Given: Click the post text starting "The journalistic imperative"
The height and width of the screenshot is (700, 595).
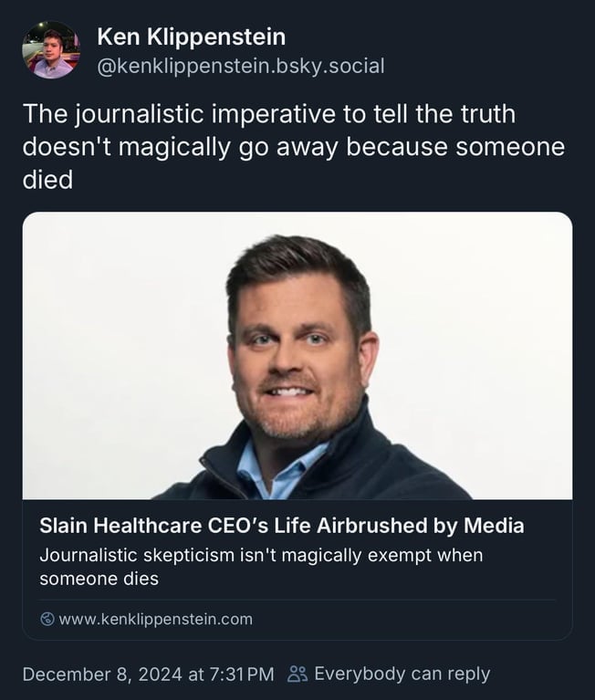Looking at the screenshot, I should click(x=268, y=114).
